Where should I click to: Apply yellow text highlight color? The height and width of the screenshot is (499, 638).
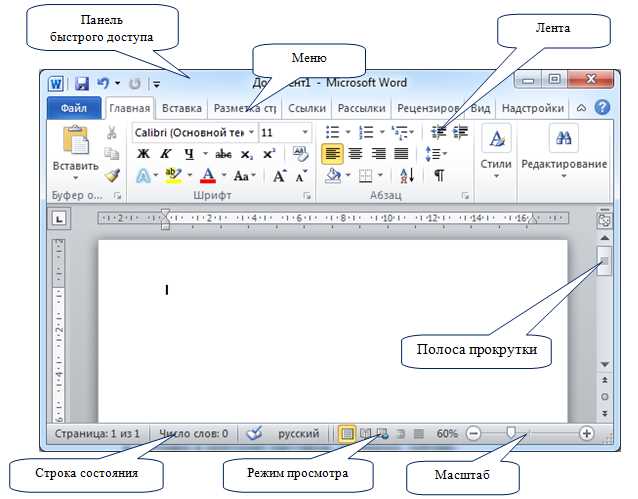[173, 176]
